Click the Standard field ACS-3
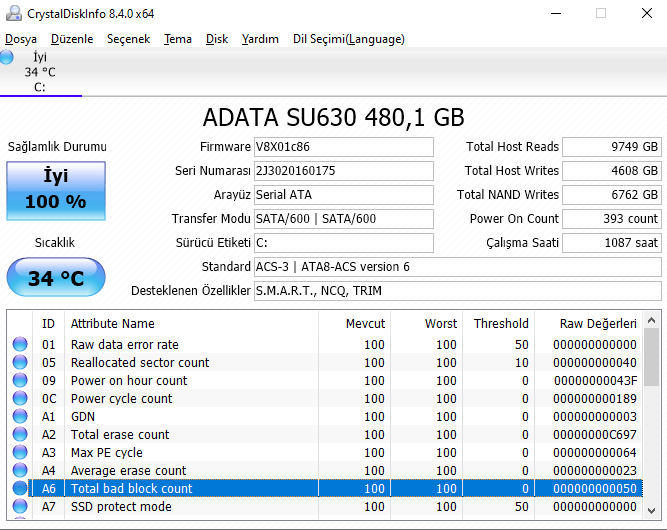The height and width of the screenshot is (530, 667). coord(458,267)
